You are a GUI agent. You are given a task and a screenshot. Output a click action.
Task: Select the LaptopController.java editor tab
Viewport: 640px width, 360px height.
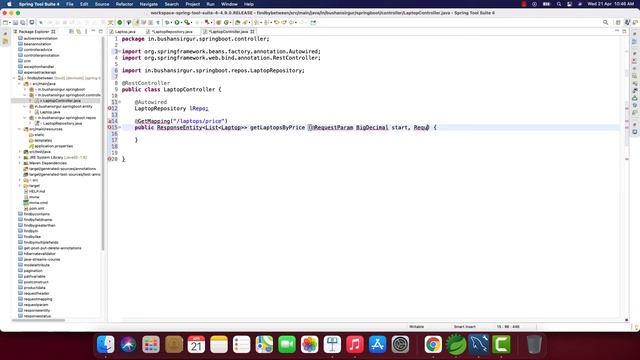click(x=228, y=31)
